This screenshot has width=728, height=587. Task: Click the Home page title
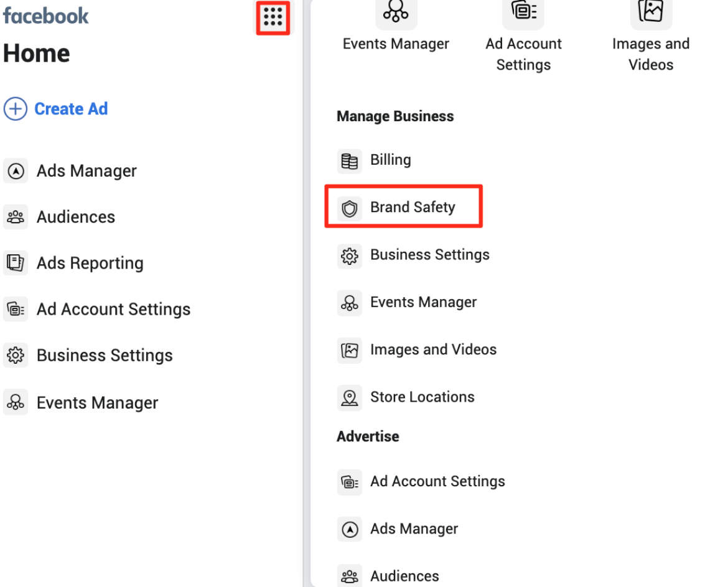[36, 53]
